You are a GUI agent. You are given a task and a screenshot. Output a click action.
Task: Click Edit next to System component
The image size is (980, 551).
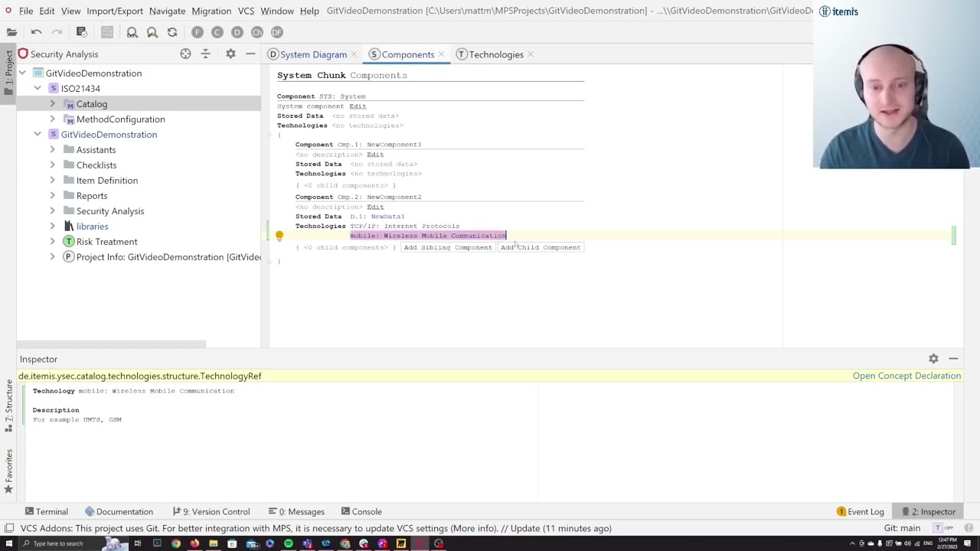[358, 106]
